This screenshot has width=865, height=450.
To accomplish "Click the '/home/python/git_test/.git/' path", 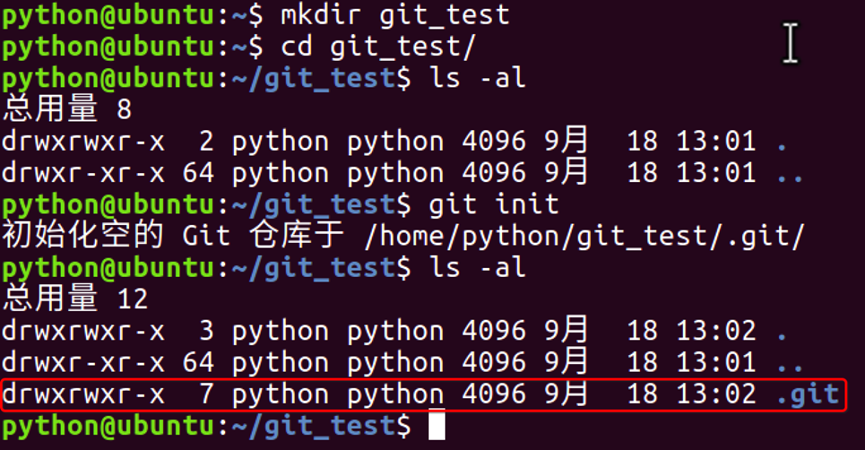I will (x=585, y=237).
